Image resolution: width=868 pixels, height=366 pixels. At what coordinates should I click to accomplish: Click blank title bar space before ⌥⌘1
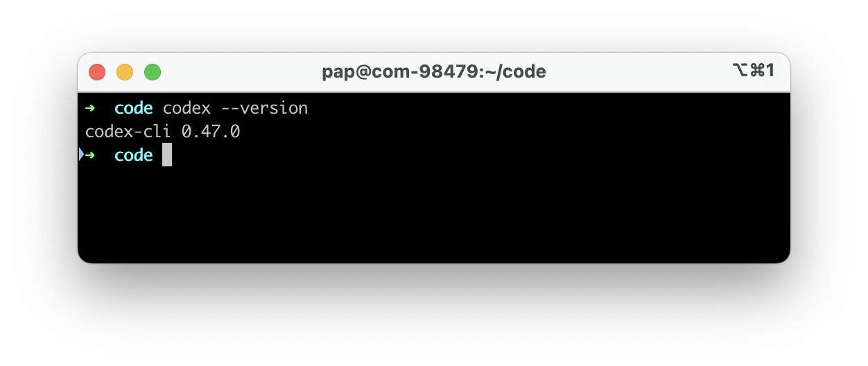(x=638, y=71)
